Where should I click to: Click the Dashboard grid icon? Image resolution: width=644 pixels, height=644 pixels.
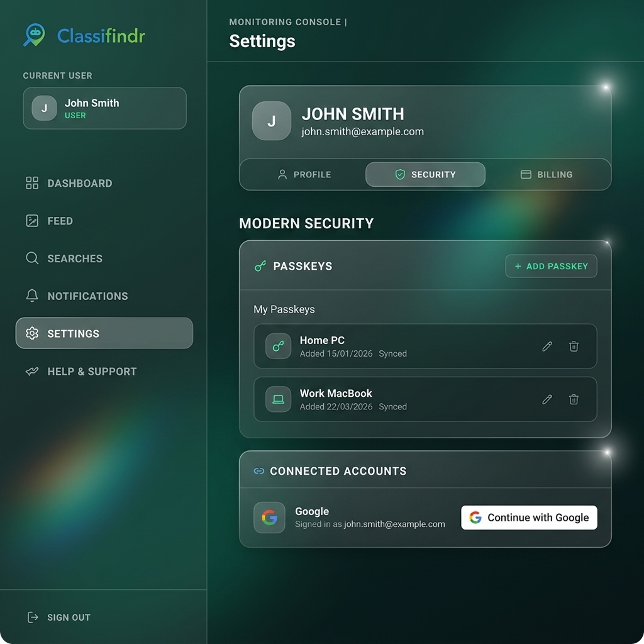click(32, 183)
